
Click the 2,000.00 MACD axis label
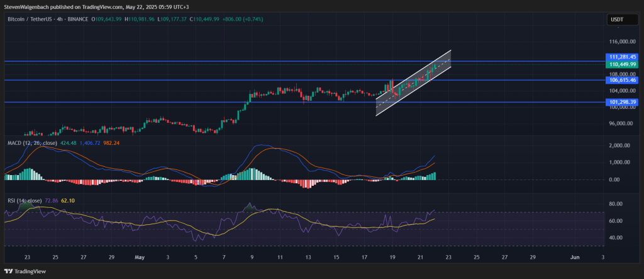coord(620,145)
